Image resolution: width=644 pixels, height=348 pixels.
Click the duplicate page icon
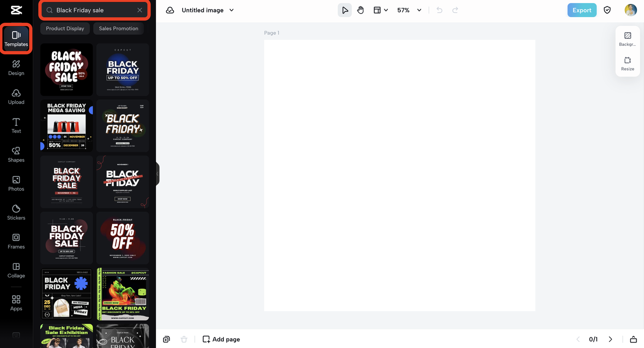167,339
